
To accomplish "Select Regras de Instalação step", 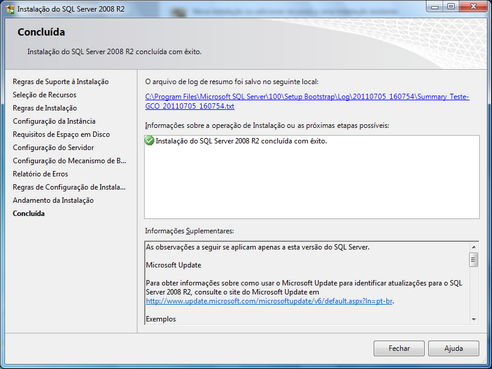I will (x=45, y=108).
